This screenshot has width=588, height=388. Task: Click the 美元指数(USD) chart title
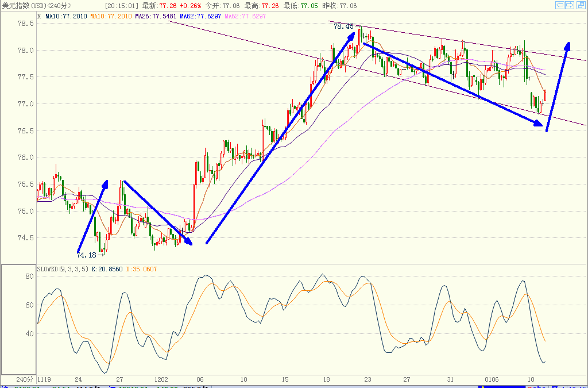pos(24,6)
